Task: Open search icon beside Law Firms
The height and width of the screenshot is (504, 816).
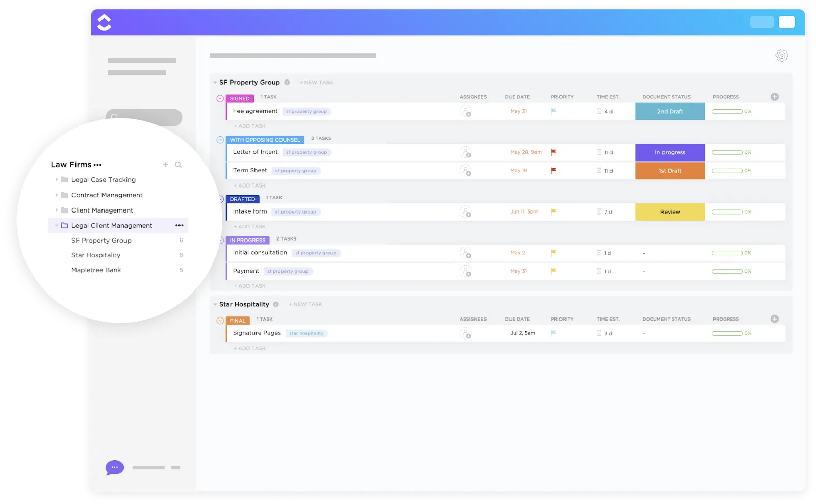Action: click(178, 165)
